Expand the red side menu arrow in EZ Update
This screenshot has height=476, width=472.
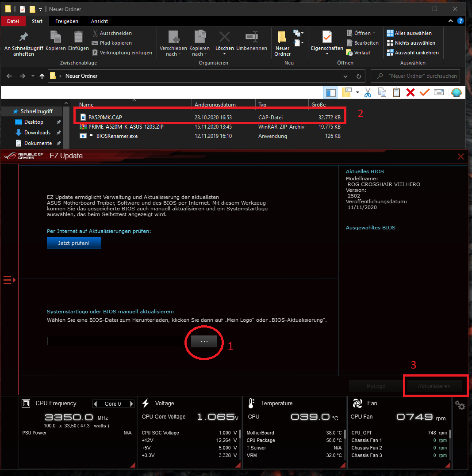(x=9, y=280)
